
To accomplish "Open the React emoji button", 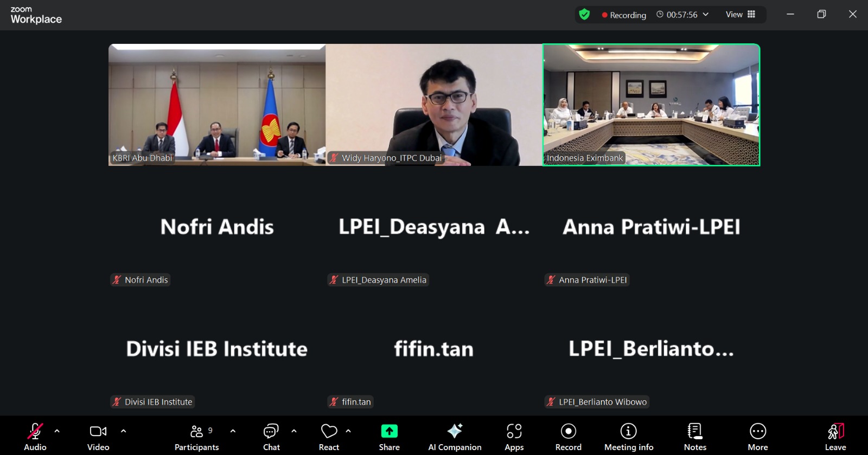I will click(329, 437).
